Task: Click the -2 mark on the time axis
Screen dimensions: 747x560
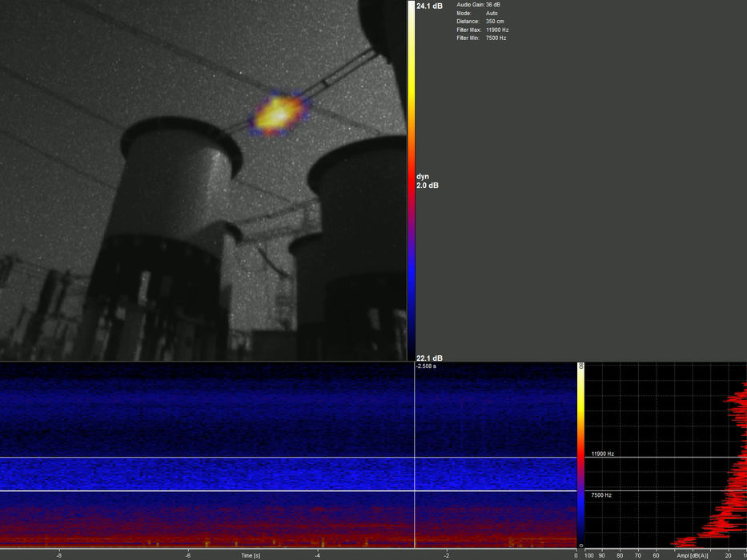Action: point(447,556)
